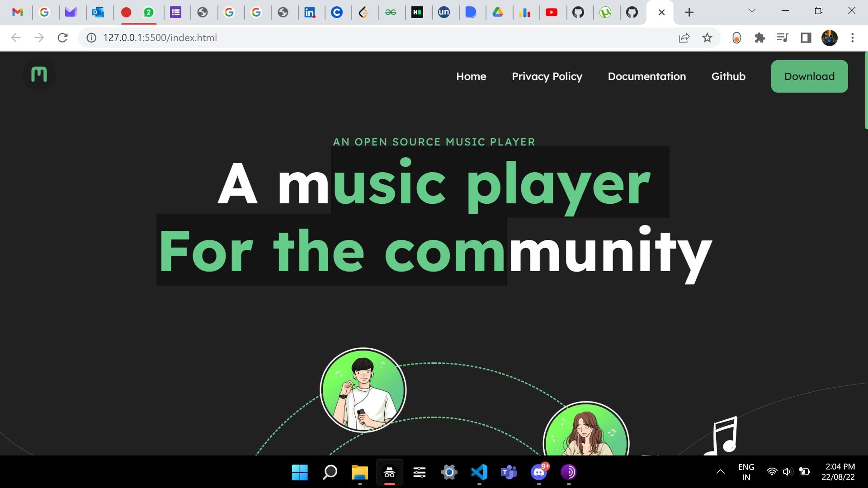Open Privacy Policy nav link
This screenshot has width=868, height=488.
coord(547,76)
